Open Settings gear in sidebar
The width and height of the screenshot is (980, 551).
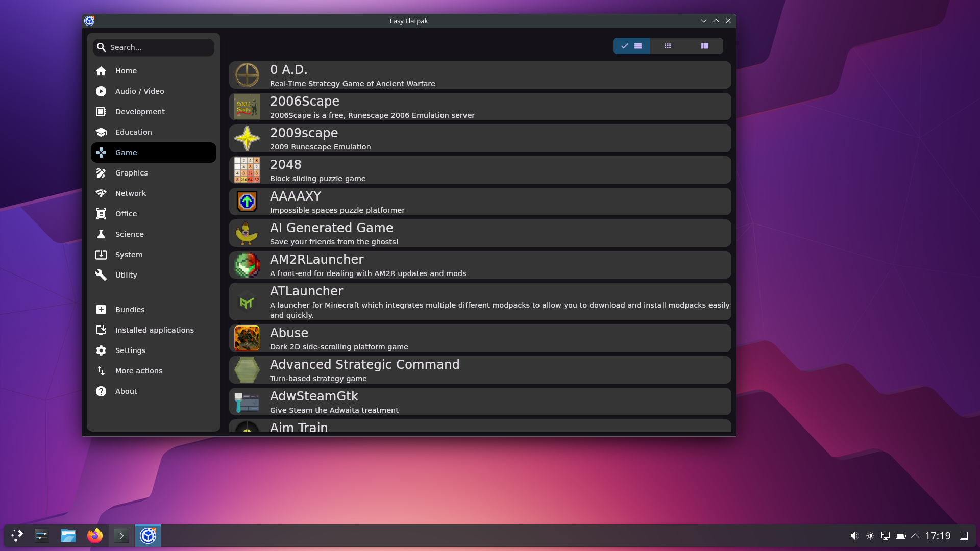(101, 350)
